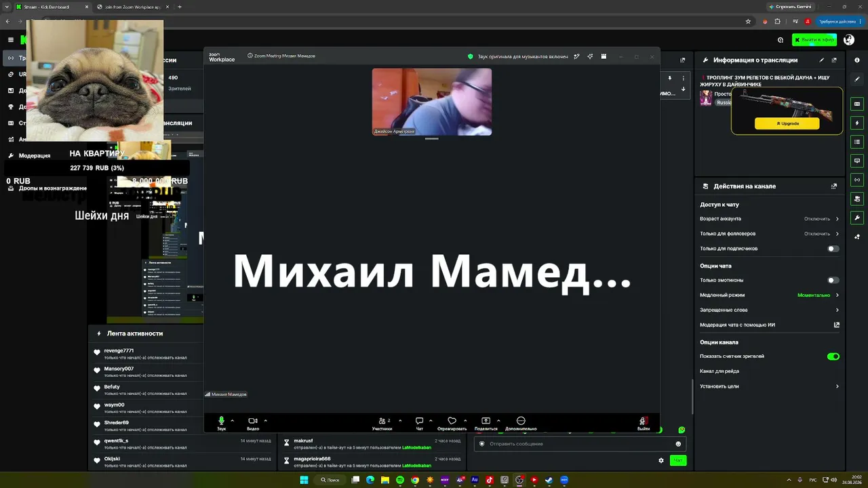This screenshot has height=488, width=868.
Task: Click Поиск in Windows taskbar
Action: (330, 480)
